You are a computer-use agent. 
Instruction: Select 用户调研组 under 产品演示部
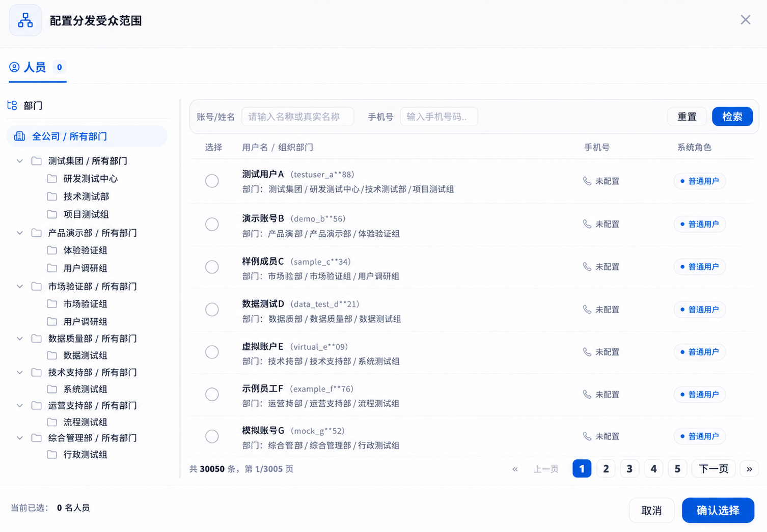(x=85, y=268)
